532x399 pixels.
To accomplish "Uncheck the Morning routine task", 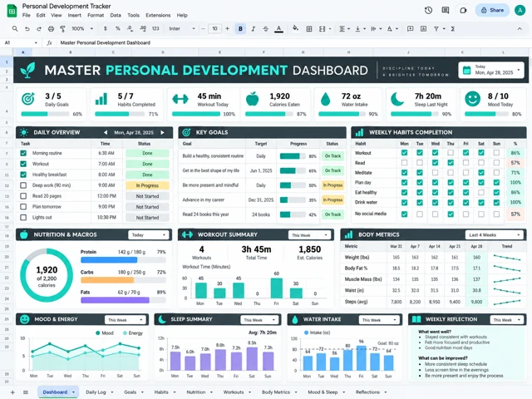I will click(x=23, y=153).
